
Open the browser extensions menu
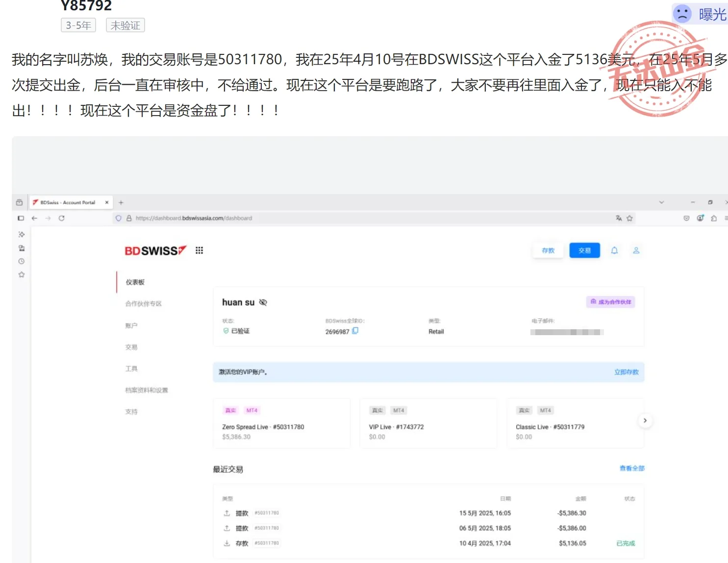(714, 218)
